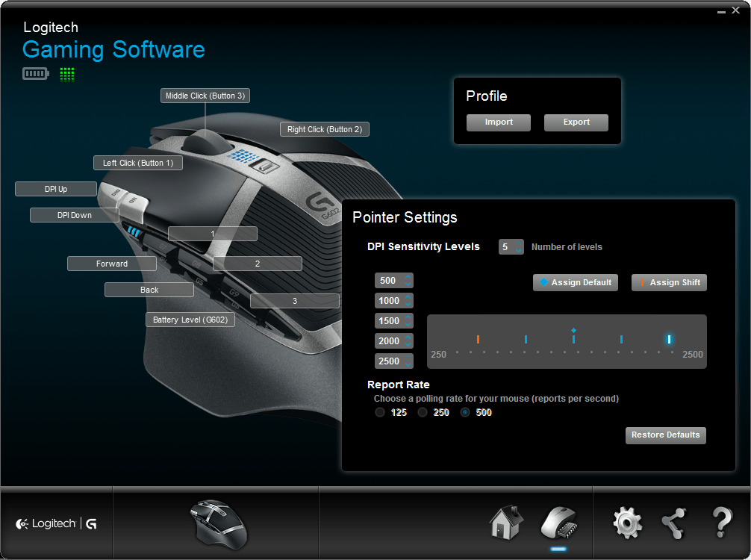This screenshot has height=560, width=751.
Task: Click Assign Shift button
Action: (x=669, y=283)
